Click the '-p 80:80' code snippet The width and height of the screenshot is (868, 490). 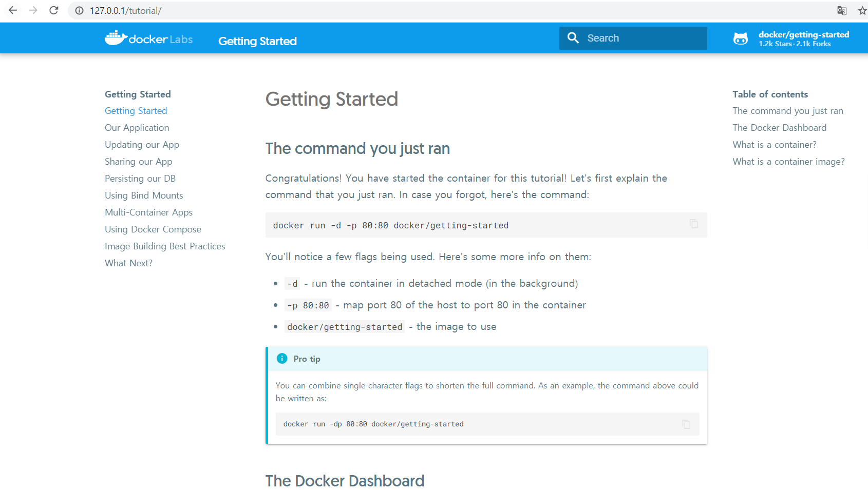click(x=308, y=305)
